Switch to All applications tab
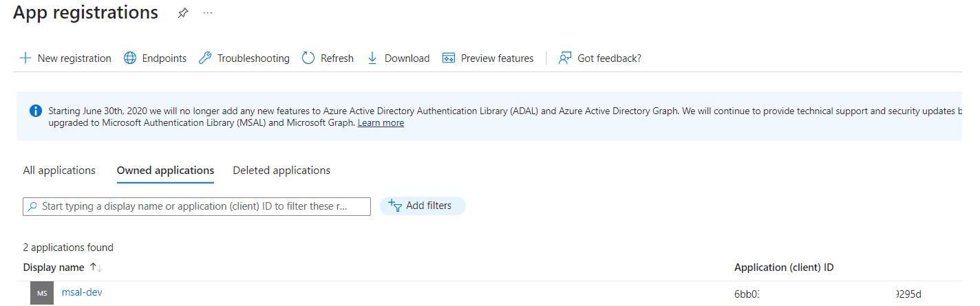The width and height of the screenshot is (980, 306). pos(59,171)
